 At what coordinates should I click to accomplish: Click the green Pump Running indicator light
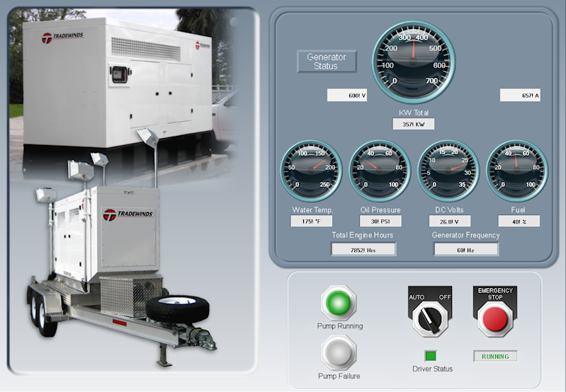(x=339, y=303)
